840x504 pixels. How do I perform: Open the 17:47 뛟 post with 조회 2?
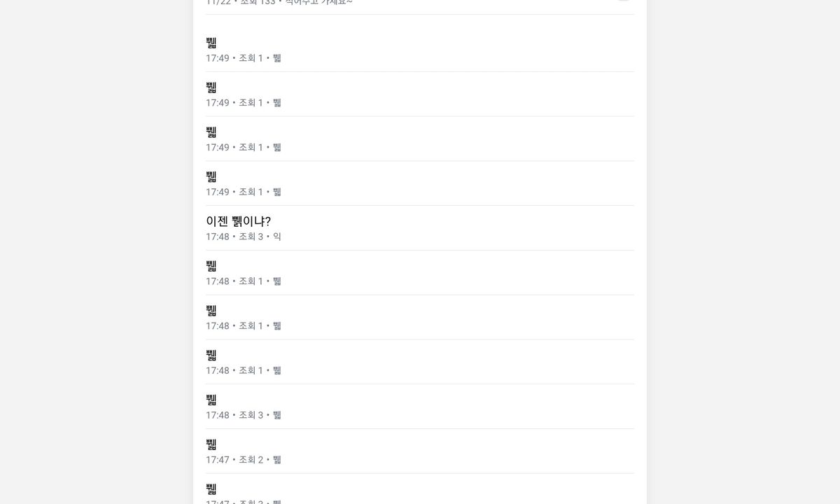click(211, 444)
